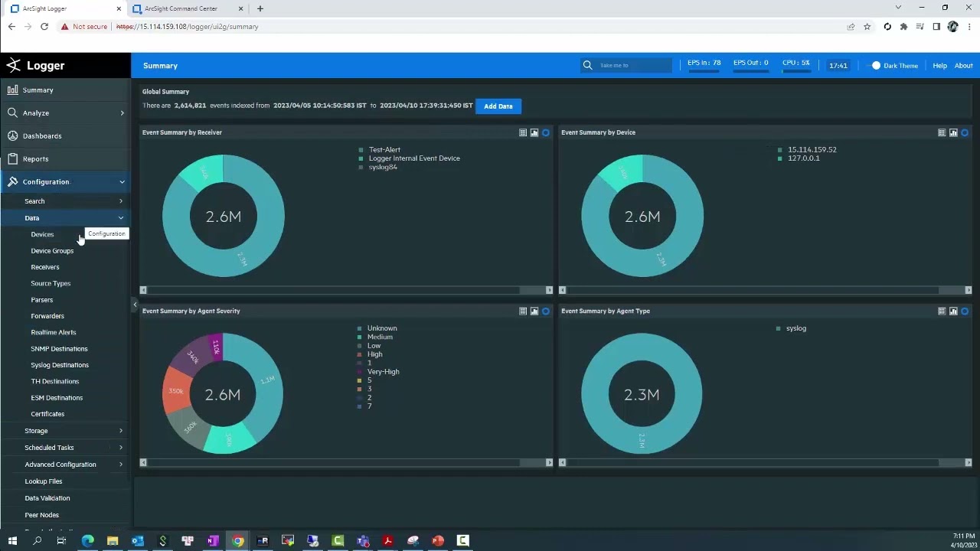Select donut view for Agent Type summary
980x551 pixels.
[965, 311]
